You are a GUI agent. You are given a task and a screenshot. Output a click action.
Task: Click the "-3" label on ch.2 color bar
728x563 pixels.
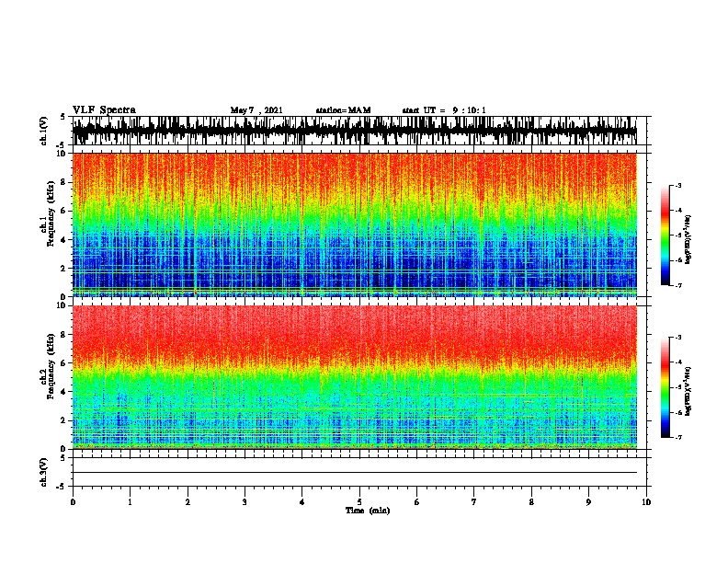(677, 338)
